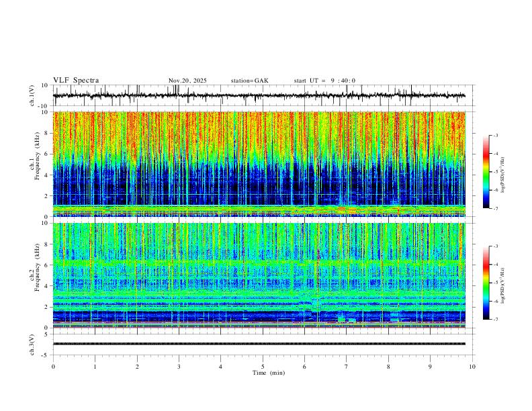Click the ch.1 colorbar 'log(PSD)' label
Image resolution: width=532 pixels, height=411 pixels.
click(x=503, y=175)
